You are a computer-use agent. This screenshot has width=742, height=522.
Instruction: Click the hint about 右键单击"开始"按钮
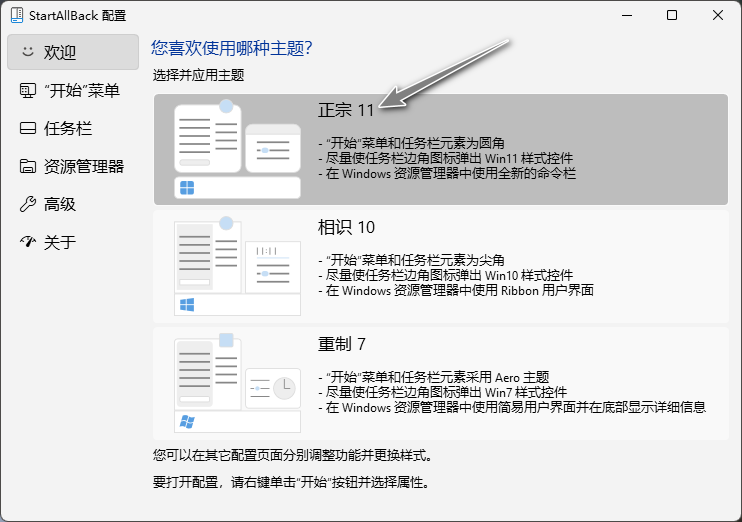pos(292,482)
